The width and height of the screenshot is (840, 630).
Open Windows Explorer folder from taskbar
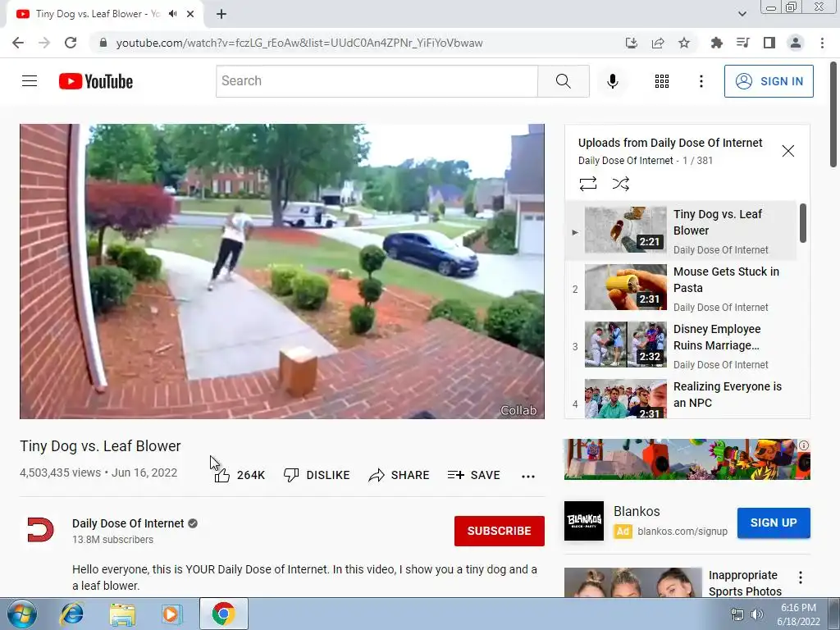point(122,614)
